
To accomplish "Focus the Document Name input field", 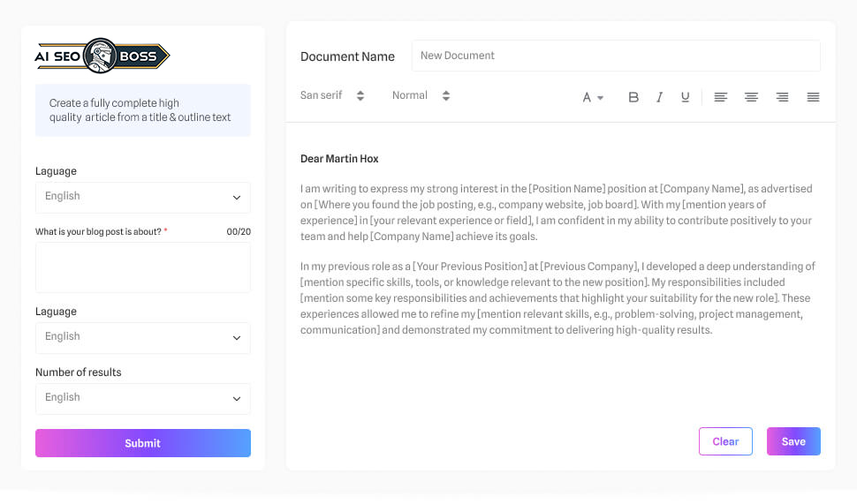I will [615, 56].
